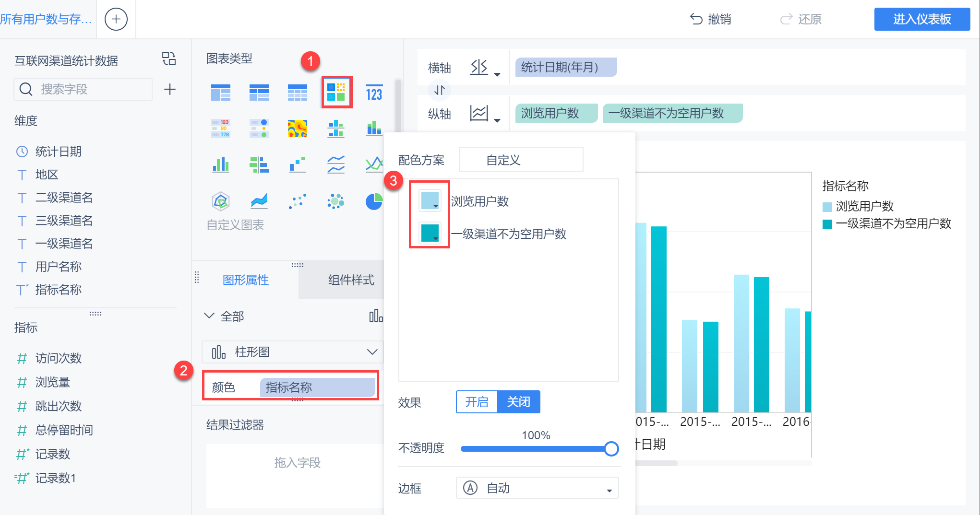Select the pie chart type icon
This screenshot has height=515, width=980.
(x=374, y=201)
